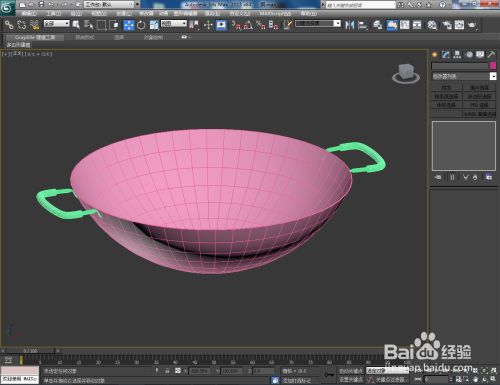Click the large key Set Keys button
This screenshot has width=500, height=385.
tap(329, 375)
